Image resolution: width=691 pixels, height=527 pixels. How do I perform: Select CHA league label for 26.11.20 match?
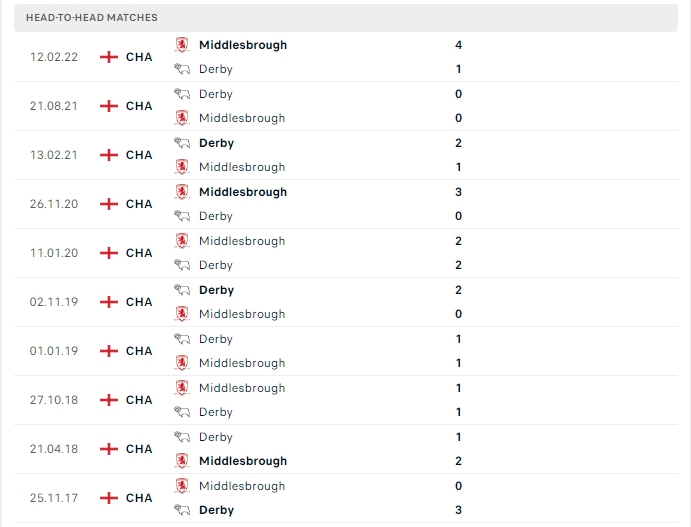(139, 204)
